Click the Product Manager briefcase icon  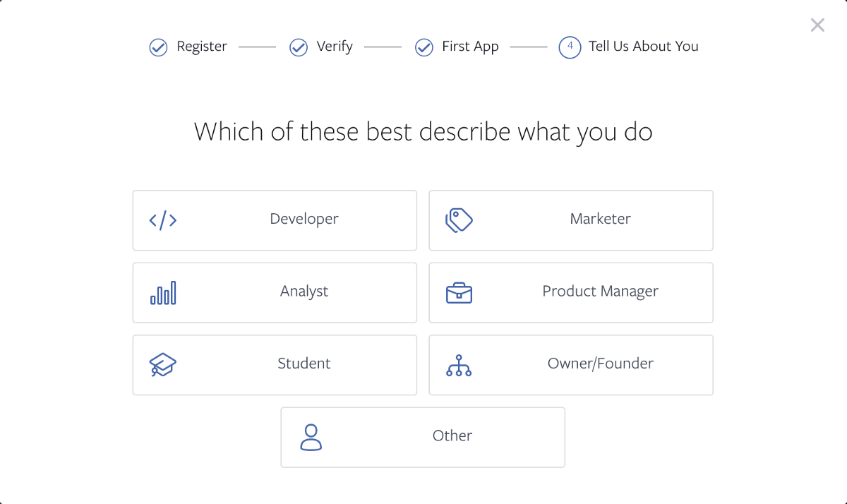click(x=459, y=292)
